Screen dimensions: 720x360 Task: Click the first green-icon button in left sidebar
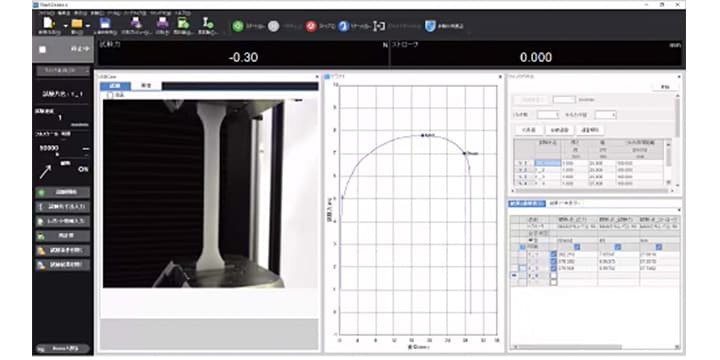click(x=63, y=192)
